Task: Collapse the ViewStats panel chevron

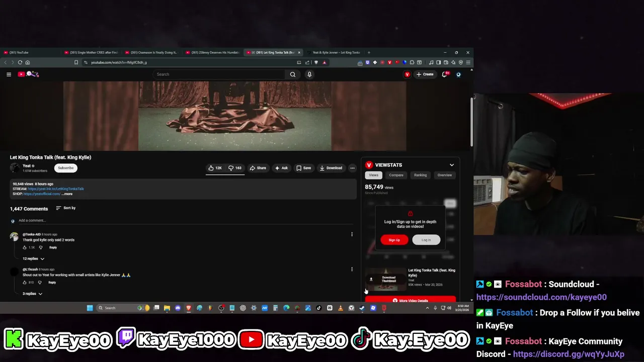Action: (x=451, y=165)
